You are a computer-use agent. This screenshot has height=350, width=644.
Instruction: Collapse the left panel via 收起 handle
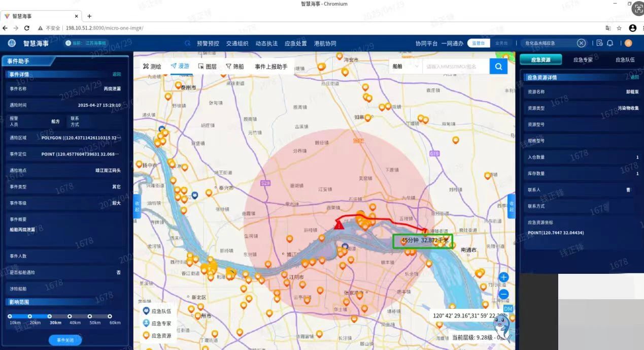point(137,206)
